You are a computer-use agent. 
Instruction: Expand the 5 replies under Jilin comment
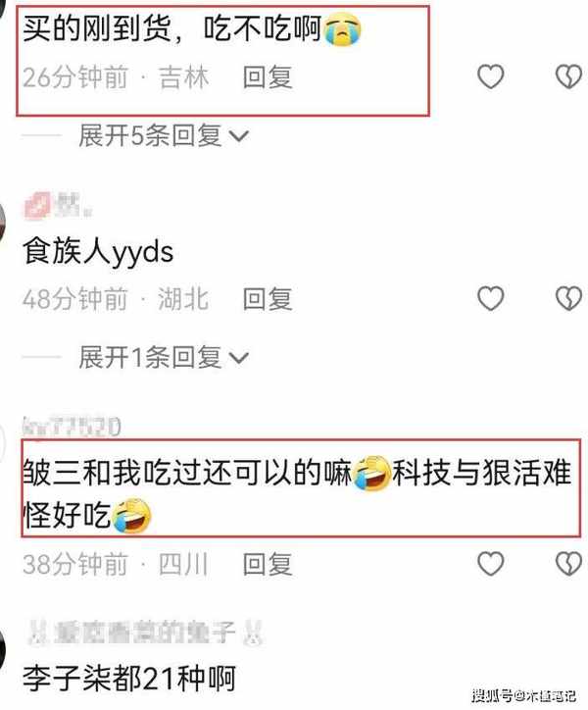[164, 135]
